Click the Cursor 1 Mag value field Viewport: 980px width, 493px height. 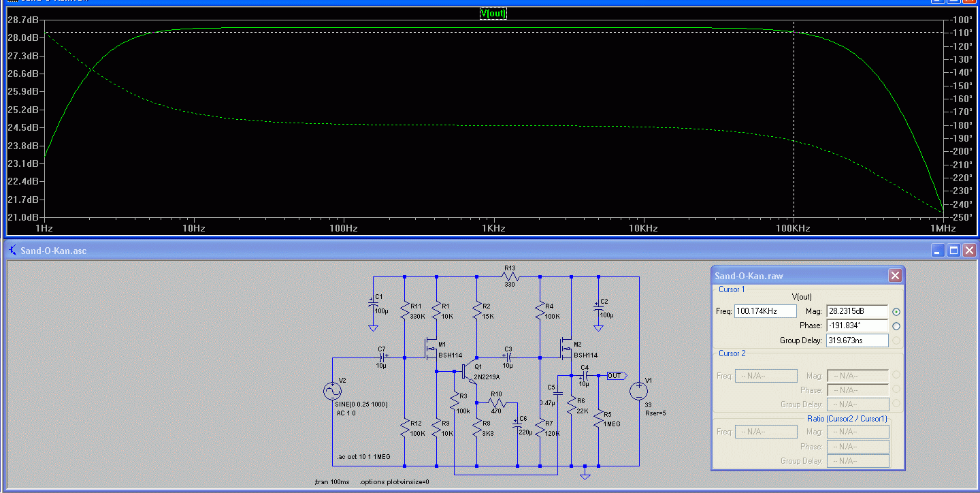[857, 311]
